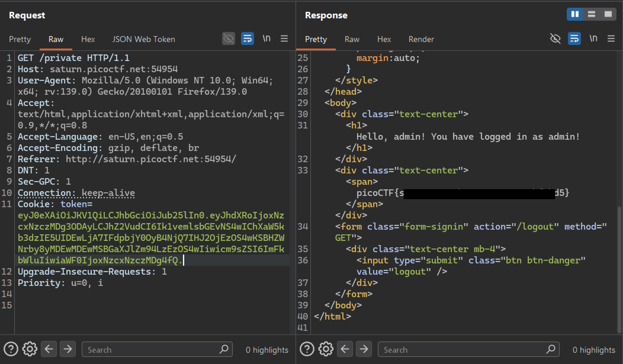Click the Pretty tab of the Request panel
623x364 pixels.
[20, 39]
